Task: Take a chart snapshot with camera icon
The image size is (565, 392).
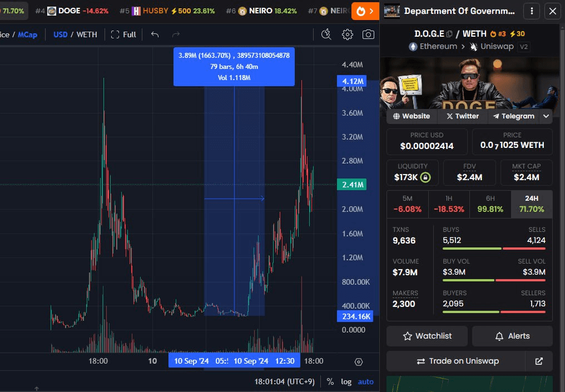Action: (x=368, y=34)
